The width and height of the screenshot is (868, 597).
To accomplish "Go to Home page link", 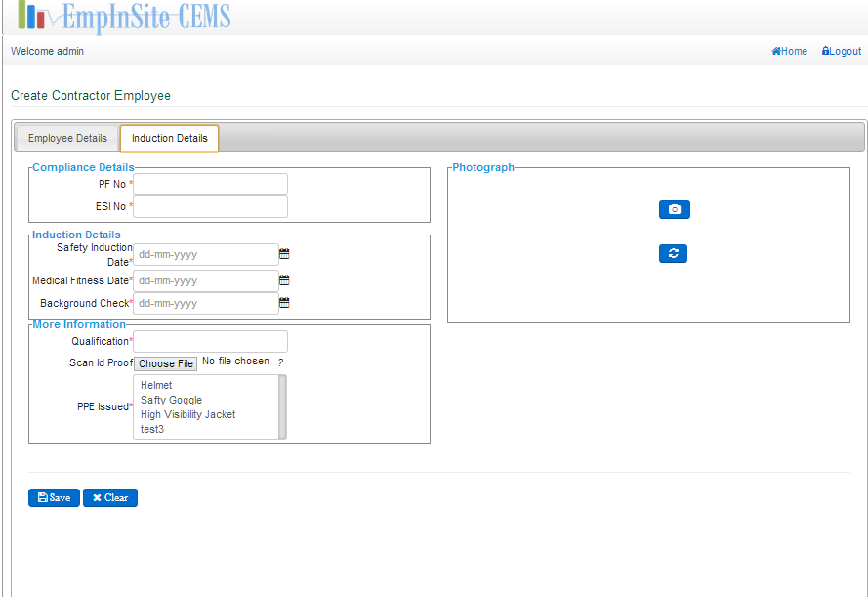I will point(789,51).
